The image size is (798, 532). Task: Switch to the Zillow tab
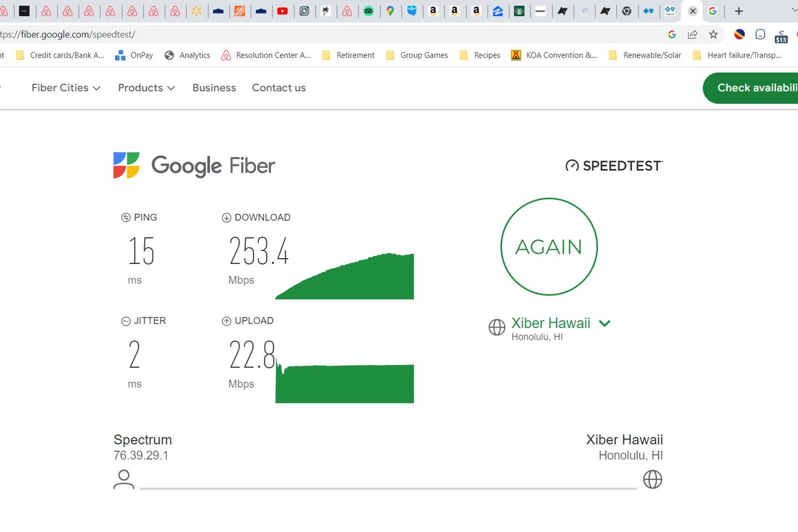coord(498,11)
